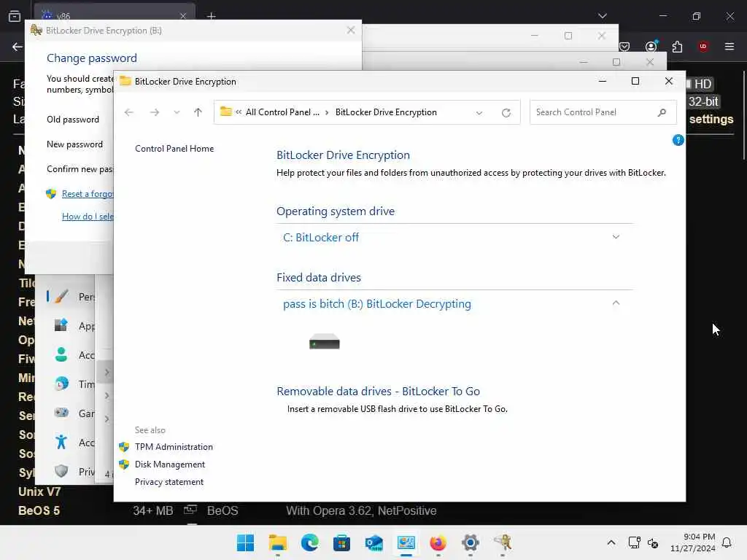Click the Privacy shield icon in Settings
The width and height of the screenshot is (747, 560).
coord(61,472)
